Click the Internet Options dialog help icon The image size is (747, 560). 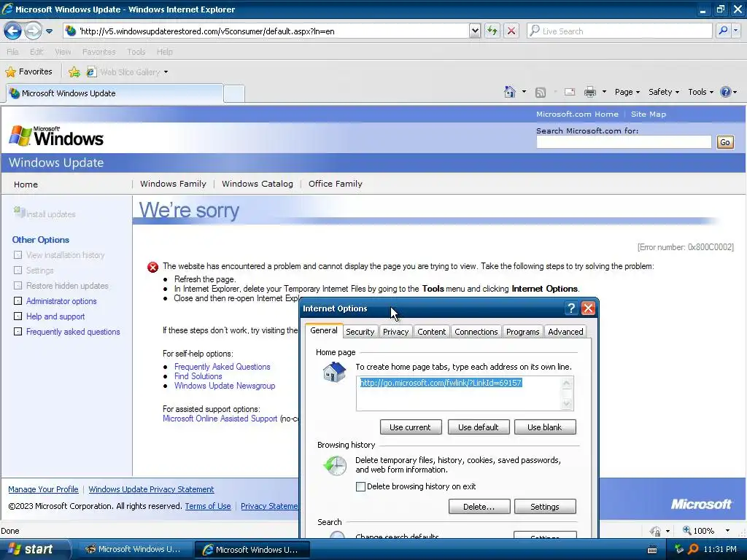pyautogui.click(x=571, y=308)
